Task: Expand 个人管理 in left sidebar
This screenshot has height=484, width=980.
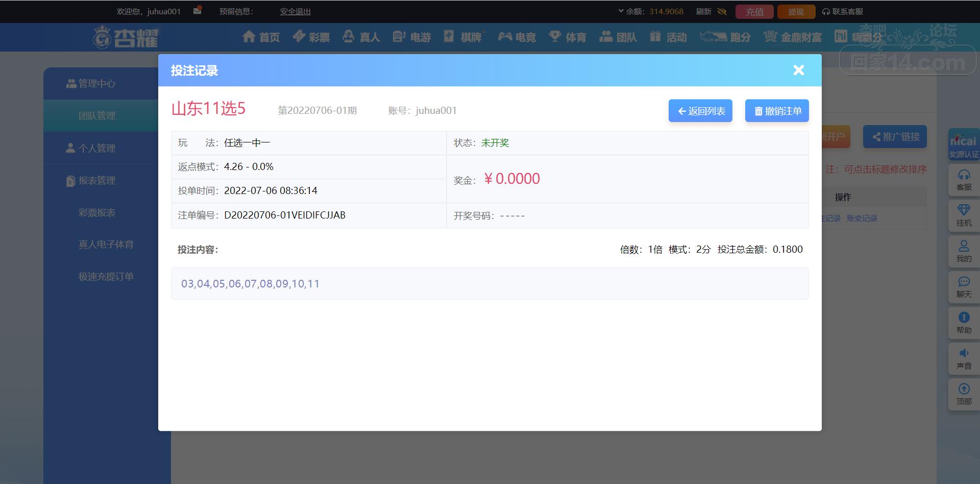Action: [x=96, y=148]
